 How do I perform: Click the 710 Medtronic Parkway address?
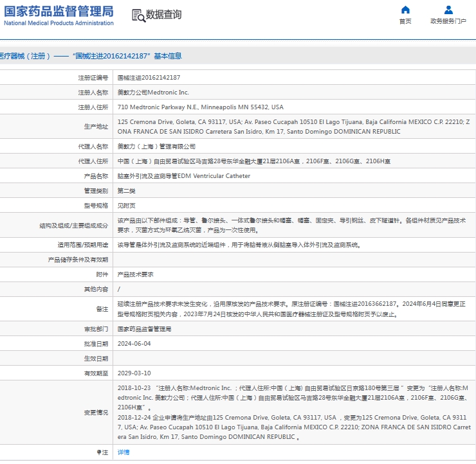(x=200, y=107)
